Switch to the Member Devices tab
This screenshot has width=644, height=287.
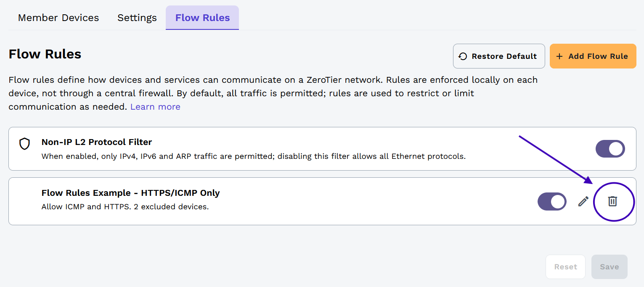coord(58,18)
